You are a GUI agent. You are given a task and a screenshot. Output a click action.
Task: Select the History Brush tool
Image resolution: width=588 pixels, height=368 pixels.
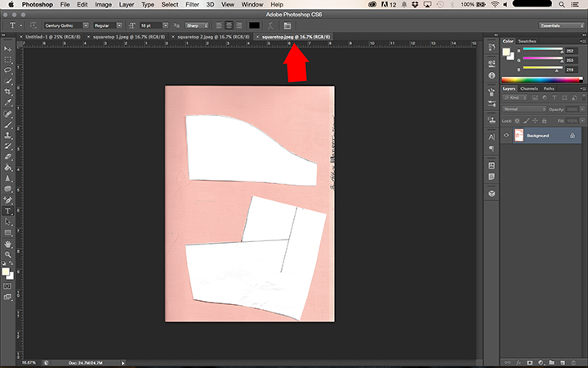[7, 146]
